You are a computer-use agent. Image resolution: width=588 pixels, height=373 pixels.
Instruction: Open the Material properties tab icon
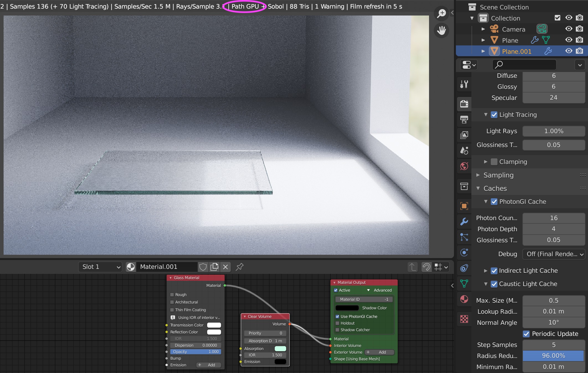pos(464,299)
